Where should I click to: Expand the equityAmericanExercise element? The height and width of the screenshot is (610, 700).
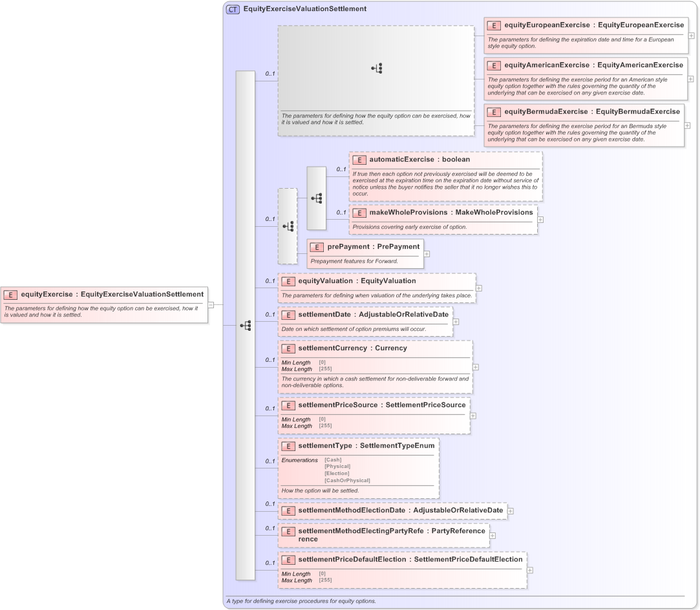[690, 79]
